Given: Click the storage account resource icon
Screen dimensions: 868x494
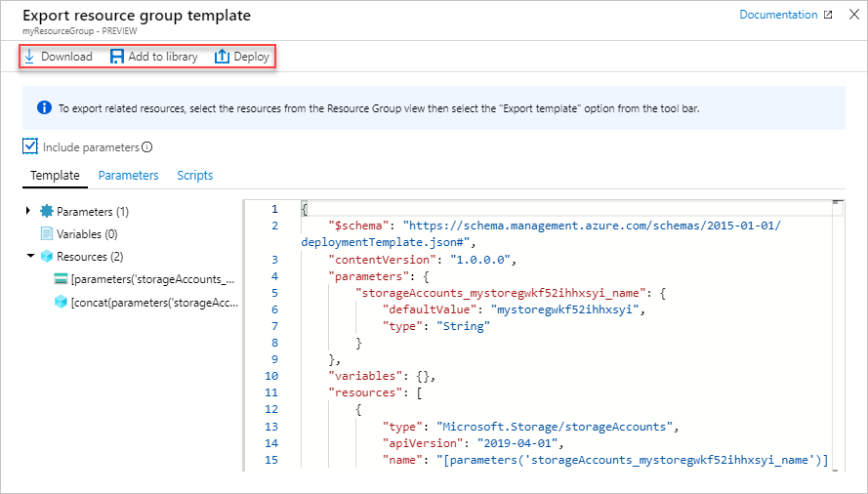Looking at the screenshot, I should [62, 279].
